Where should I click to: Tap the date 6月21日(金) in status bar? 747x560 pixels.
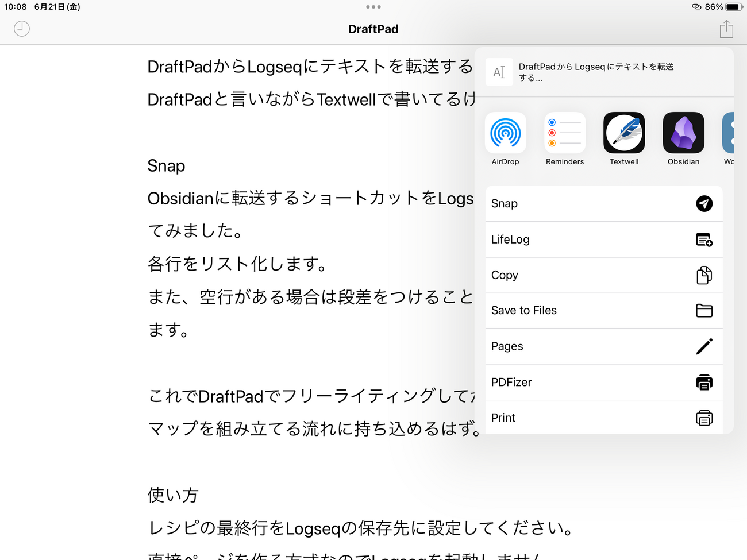(57, 7)
